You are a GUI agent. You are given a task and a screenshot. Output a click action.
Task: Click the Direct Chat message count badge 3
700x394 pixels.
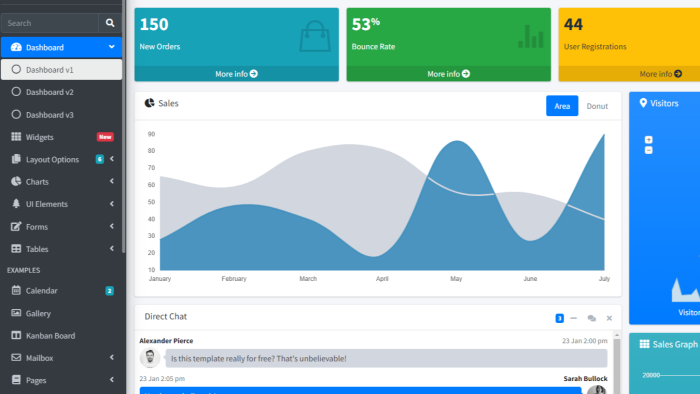click(x=559, y=318)
